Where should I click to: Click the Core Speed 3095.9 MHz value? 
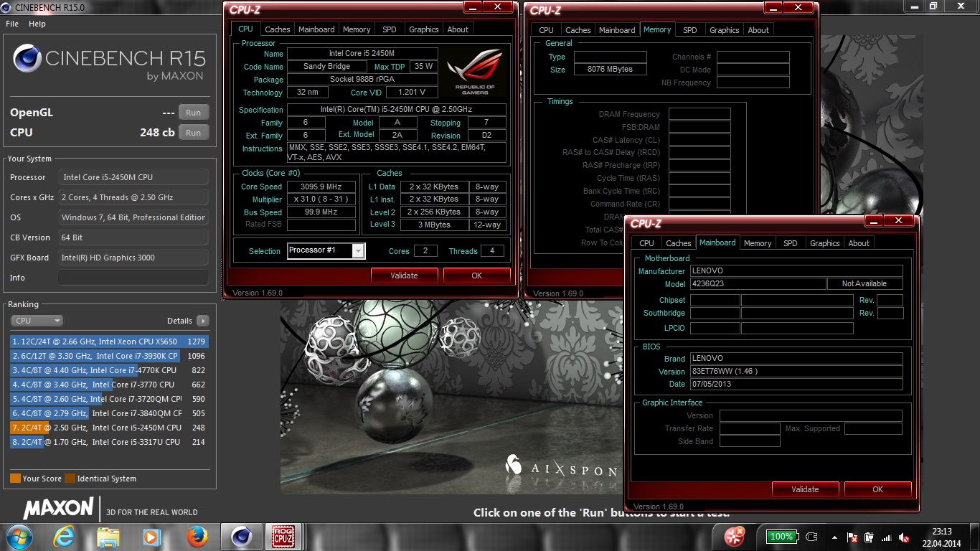tap(321, 187)
